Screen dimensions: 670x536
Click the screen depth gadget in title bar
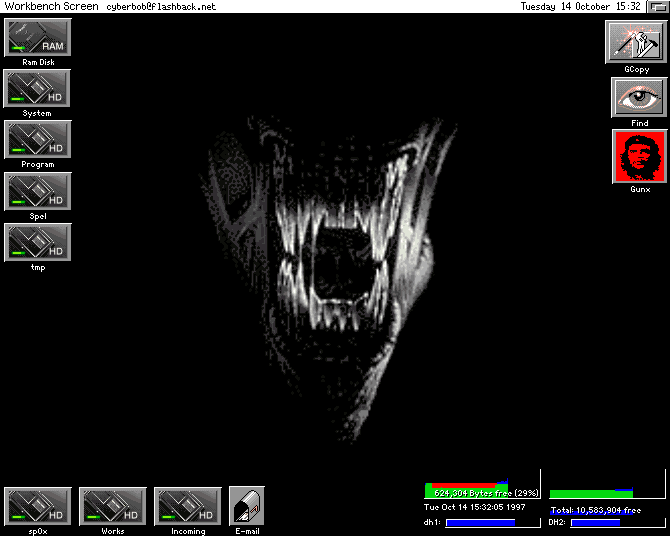tap(656, 6)
